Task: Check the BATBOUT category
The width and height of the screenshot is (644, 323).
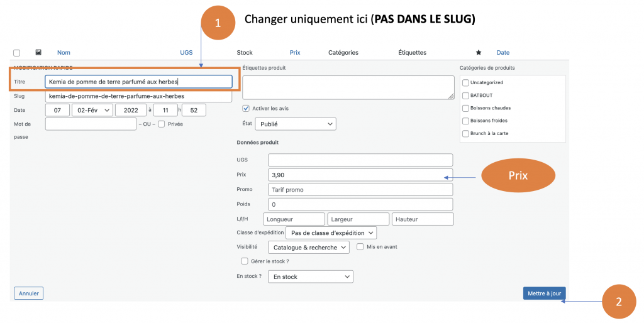Action: point(465,96)
